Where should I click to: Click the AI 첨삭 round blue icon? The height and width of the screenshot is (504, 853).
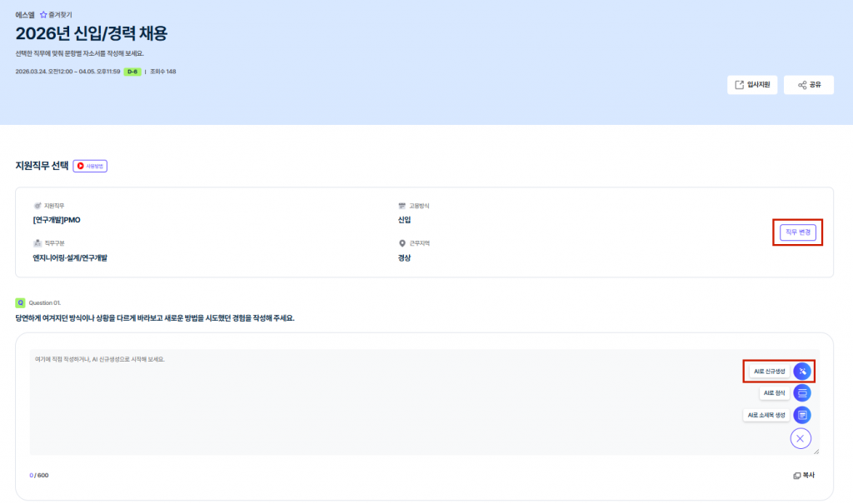(x=801, y=392)
